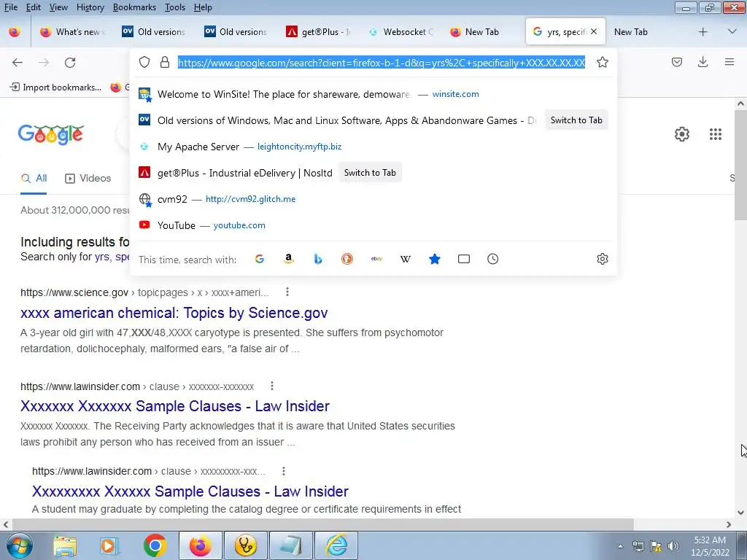Click the Windows Start button

point(18,545)
